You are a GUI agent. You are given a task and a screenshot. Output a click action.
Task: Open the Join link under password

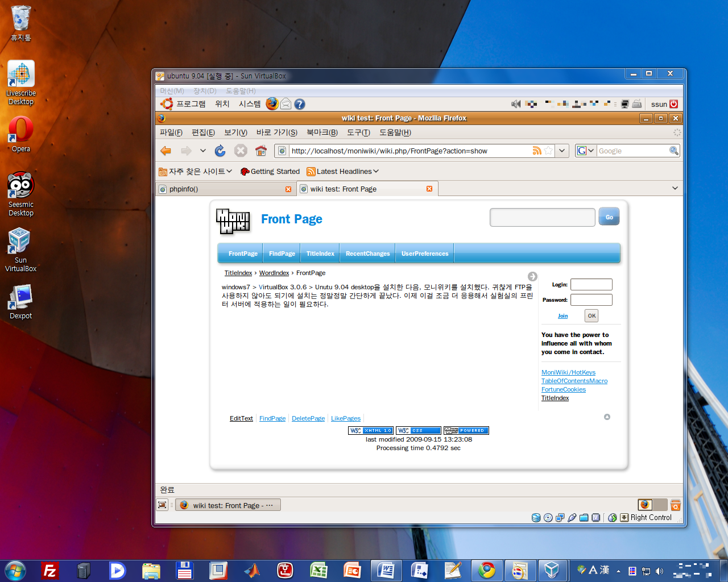pyautogui.click(x=562, y=316)
